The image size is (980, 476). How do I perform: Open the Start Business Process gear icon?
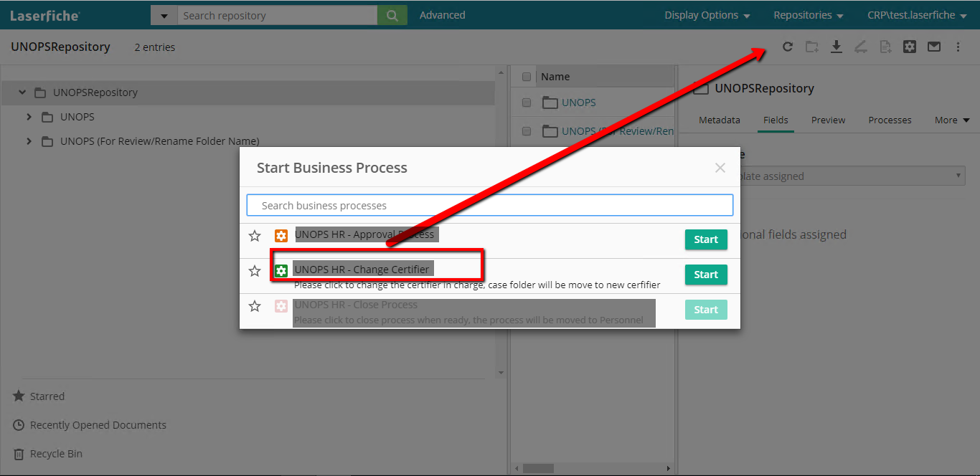coord(910,47)
